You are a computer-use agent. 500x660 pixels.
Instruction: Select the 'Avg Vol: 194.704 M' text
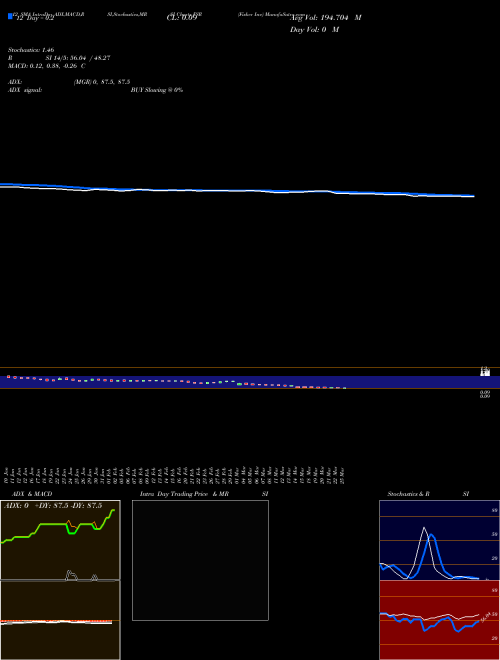(x=325, y=18)
